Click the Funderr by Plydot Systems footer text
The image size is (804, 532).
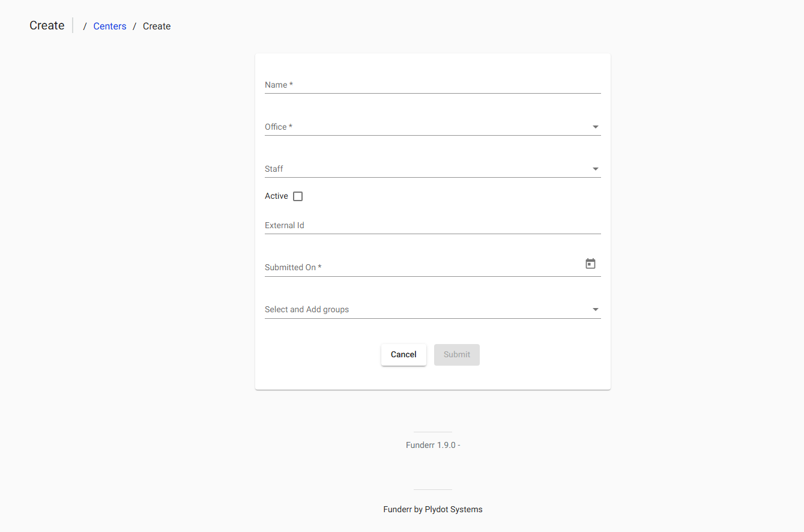point(432,509)
